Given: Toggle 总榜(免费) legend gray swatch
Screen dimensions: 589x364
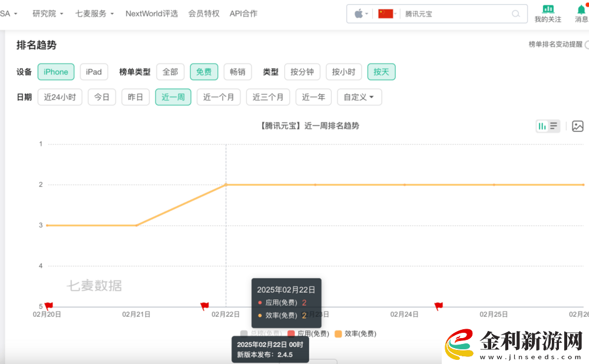Looking at the screenshot, I should tap(244, 333).
